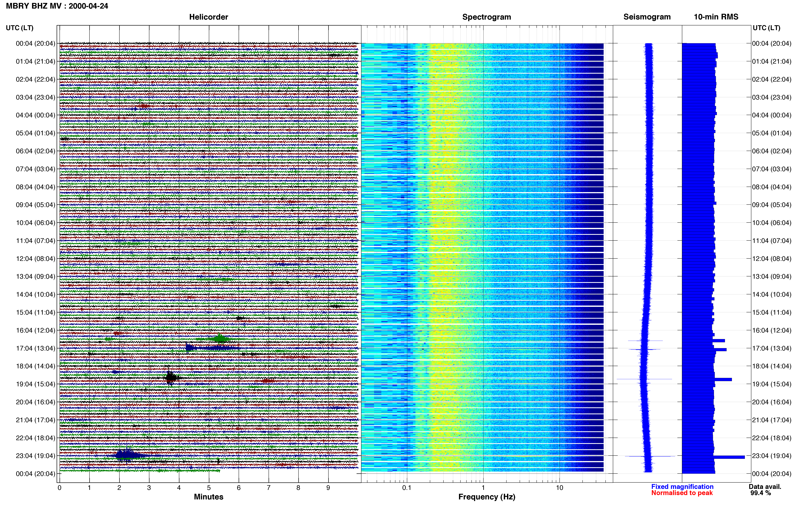The height and width of the screenshot is (508, 812).
Task: Click the red 'Normalised to peak' legend text
Action: (682, 493)
